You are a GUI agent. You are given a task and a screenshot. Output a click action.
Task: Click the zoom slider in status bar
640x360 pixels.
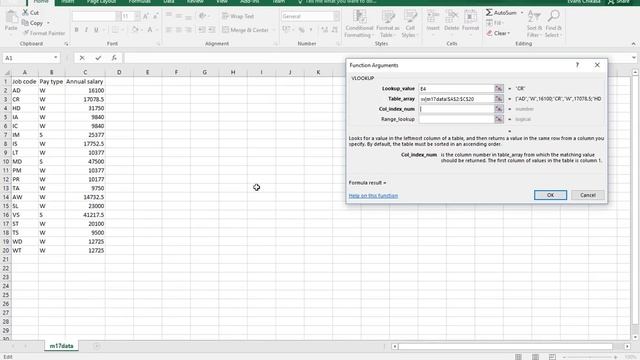point(590,357)
